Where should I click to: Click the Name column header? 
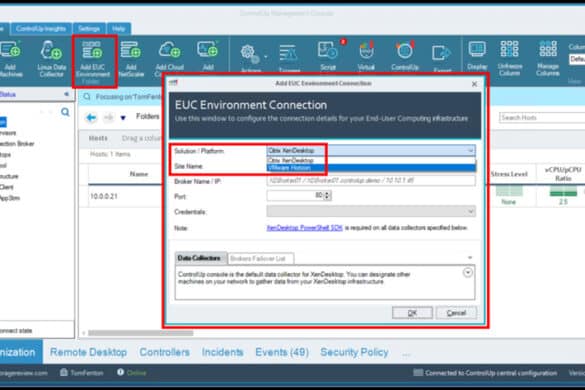point(139,174)
